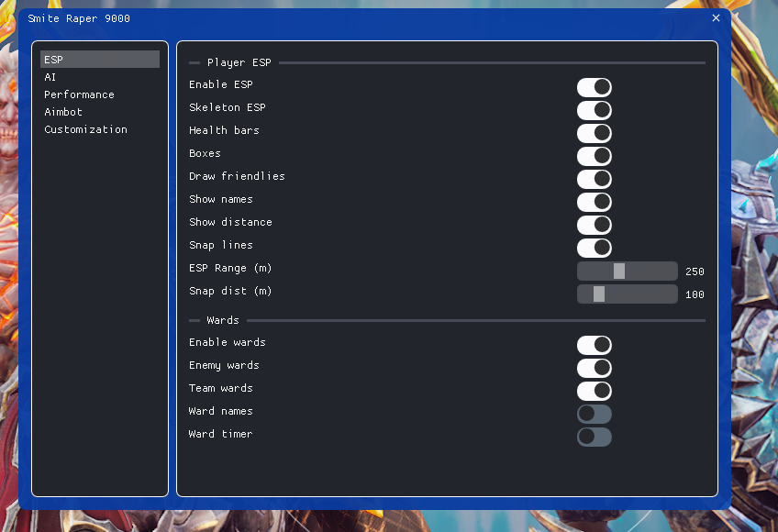Image resolution: width=778 pixels, height=532 pixels.
Task: Select the ESP sidebar item
Action: click(x=99, y=60)
